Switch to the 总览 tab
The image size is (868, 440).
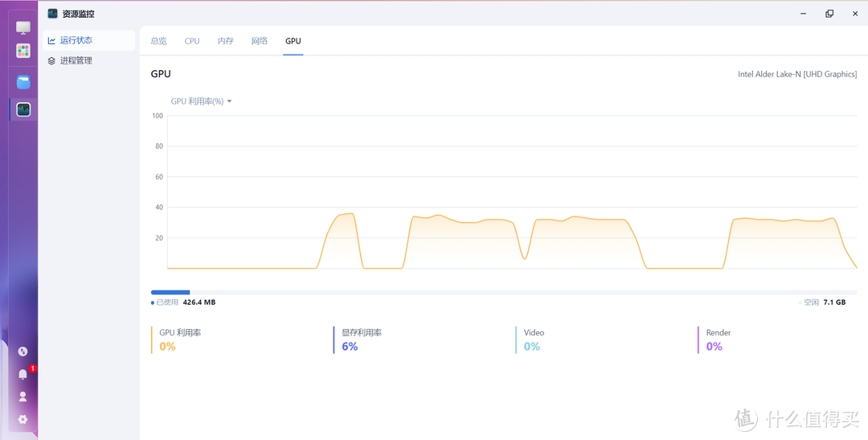(158, 41)
